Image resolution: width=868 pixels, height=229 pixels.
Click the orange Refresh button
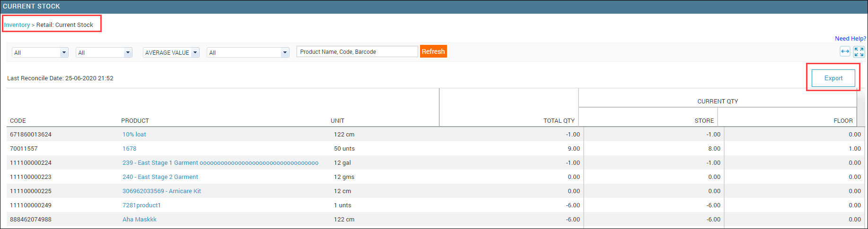[x=433, y=51]
